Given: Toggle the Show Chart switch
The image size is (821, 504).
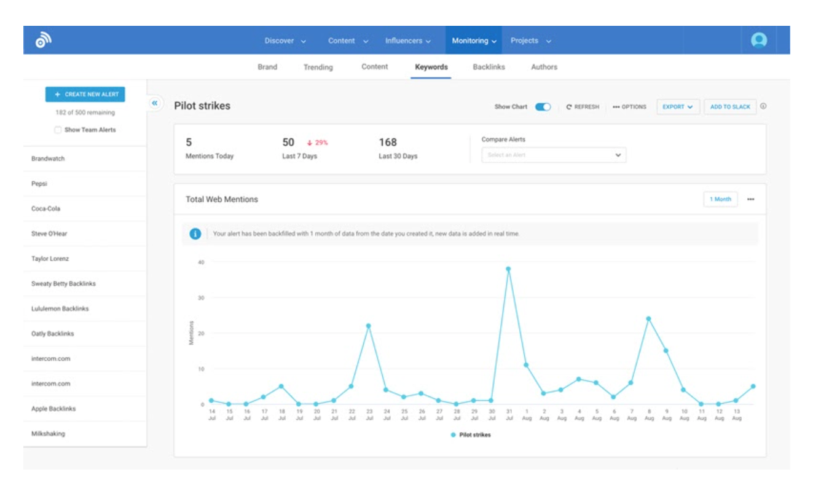Looking at the screenshot, I should click(543, 107).
